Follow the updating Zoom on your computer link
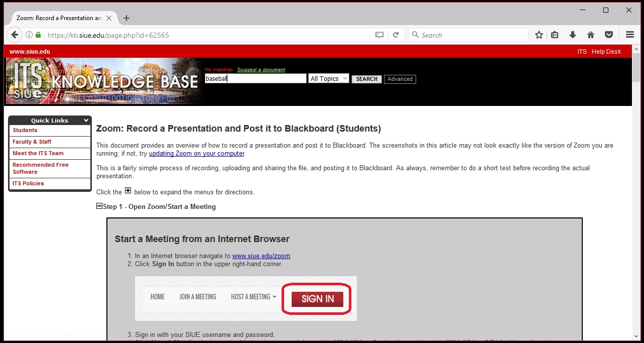 pyautogui.click(x=196, y=154)
